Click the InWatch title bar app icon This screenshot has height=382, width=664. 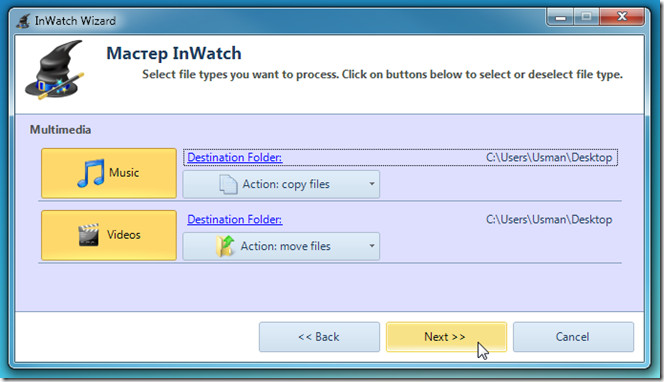(x=24, y=21)
